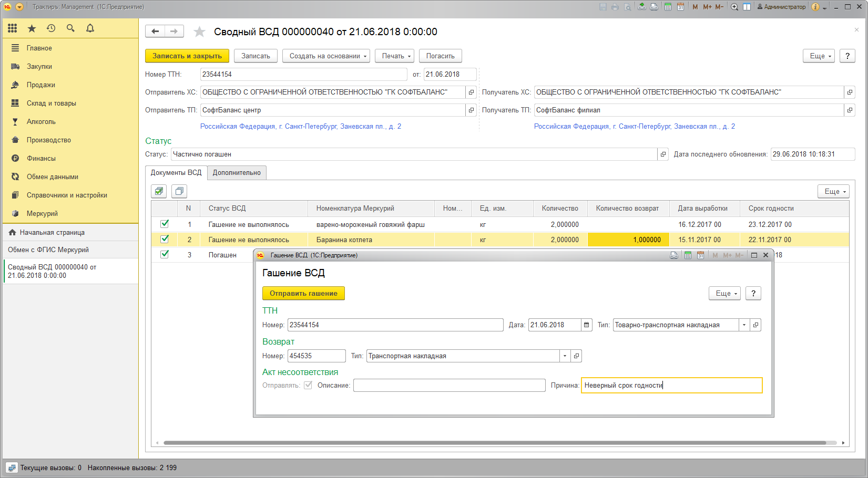Click Записать и закрыть button
The height and width of the screenshot is (478, 868).
(x=187, y=56)
